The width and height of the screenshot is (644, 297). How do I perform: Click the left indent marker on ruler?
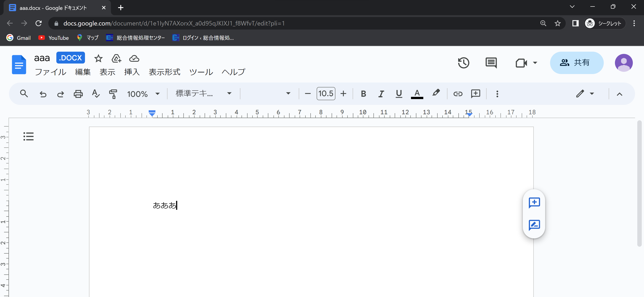point(152,113)
